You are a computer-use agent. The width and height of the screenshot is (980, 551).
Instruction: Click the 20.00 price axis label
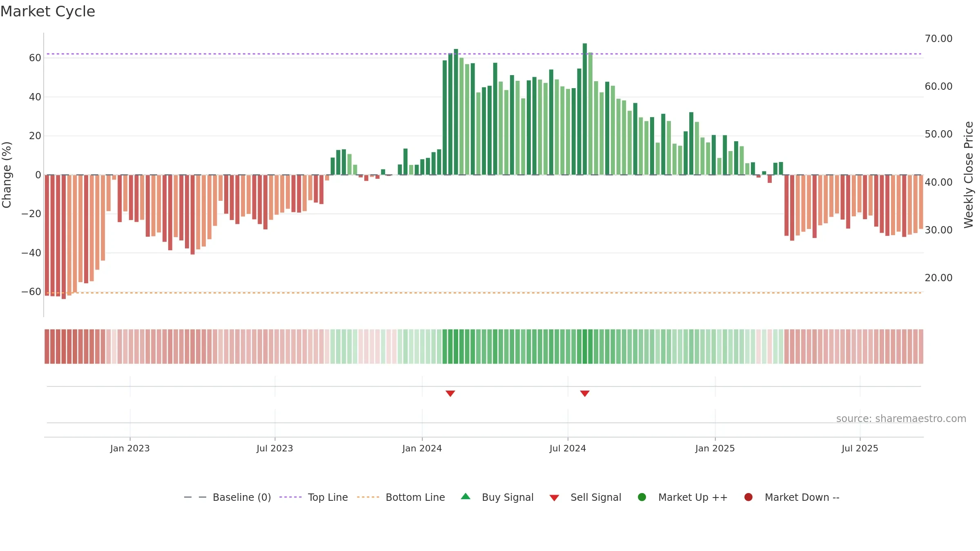pyautogui.click(x=939, y=278)
